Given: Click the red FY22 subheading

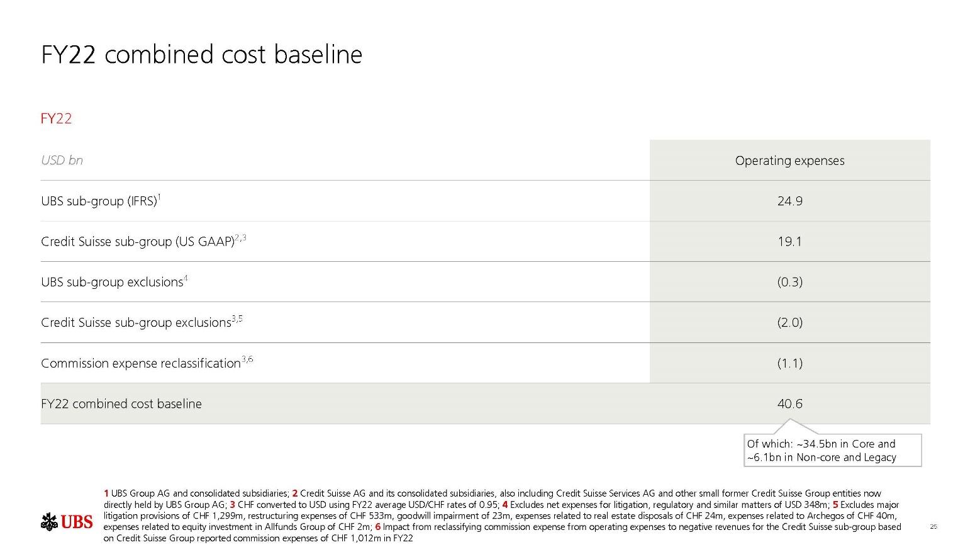Looking at the screenshot, I should (56, 118).
